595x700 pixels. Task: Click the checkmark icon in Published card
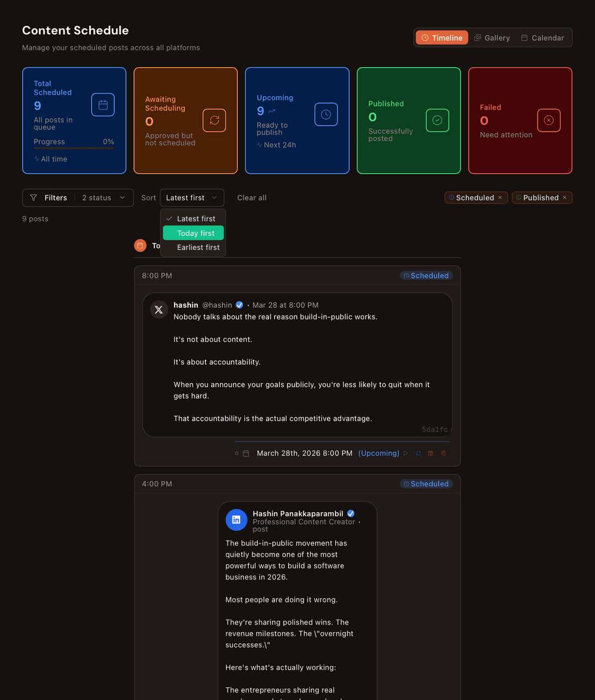pyautogui.click(x=437, y=120)
